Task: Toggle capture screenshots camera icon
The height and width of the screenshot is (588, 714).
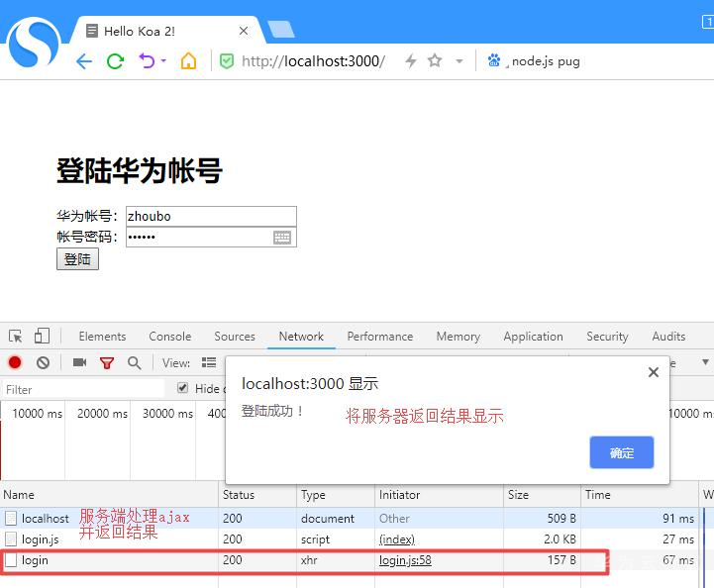Action: [79, 362]
